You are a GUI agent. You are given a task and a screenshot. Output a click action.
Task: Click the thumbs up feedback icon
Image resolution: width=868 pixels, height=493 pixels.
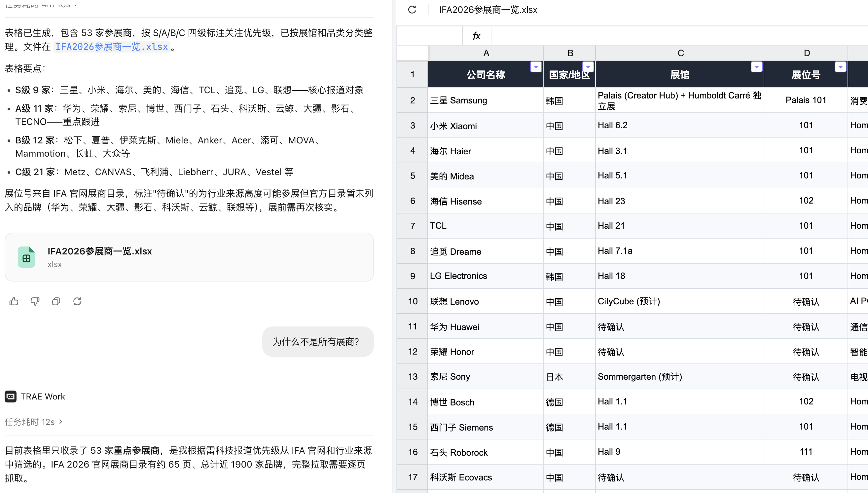(14, 301)
